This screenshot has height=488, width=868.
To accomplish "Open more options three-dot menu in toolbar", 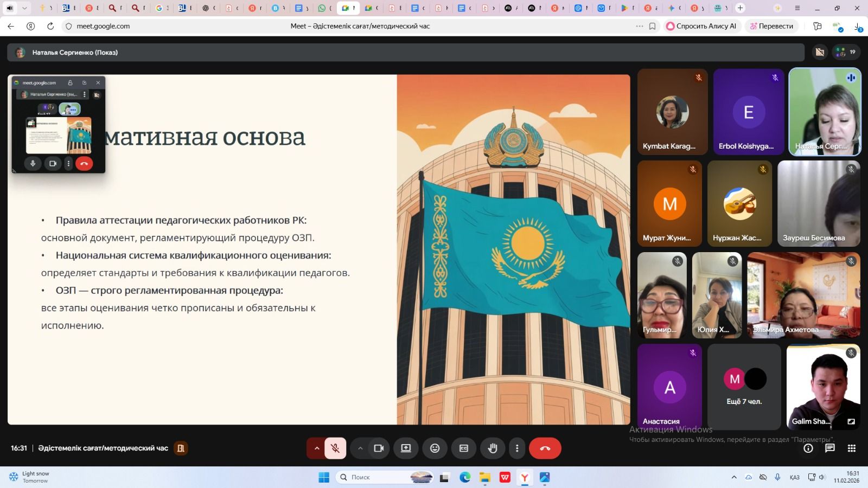I will coord(516,448).
